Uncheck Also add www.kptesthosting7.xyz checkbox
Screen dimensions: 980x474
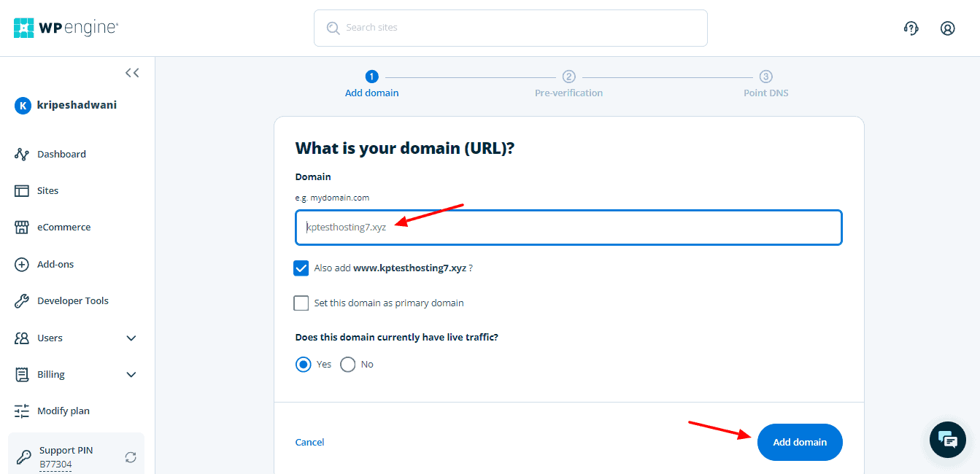click(x=301, y=268)
